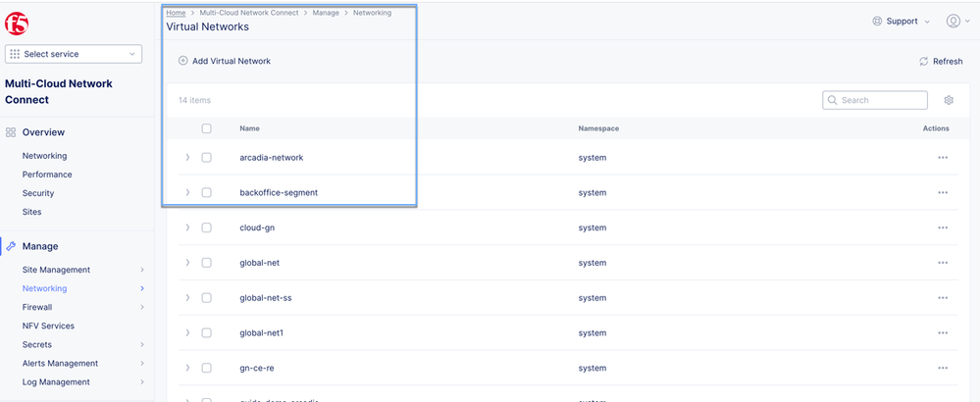Sort by the Name column header

pyautogui.click(x=249, y=128)
